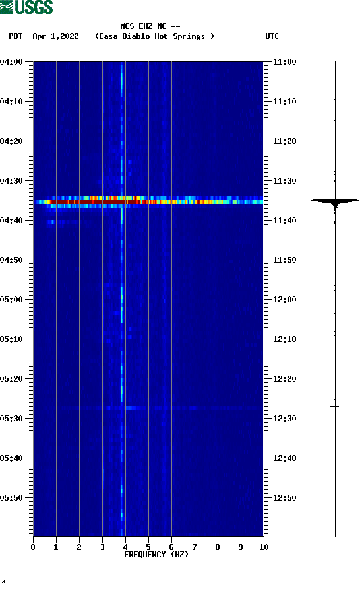Click the '11:50' UTC time label
This screenshot has width=364, height=589.
284,260
